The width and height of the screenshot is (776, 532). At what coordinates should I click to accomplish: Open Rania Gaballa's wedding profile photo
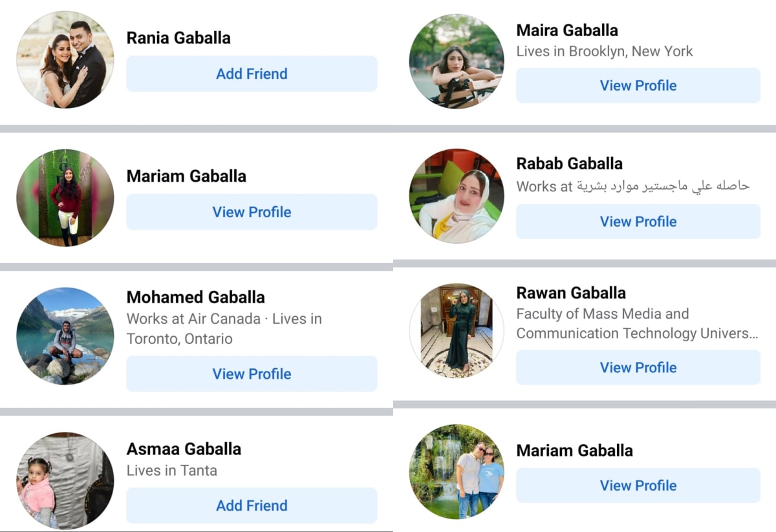(65, 59)
